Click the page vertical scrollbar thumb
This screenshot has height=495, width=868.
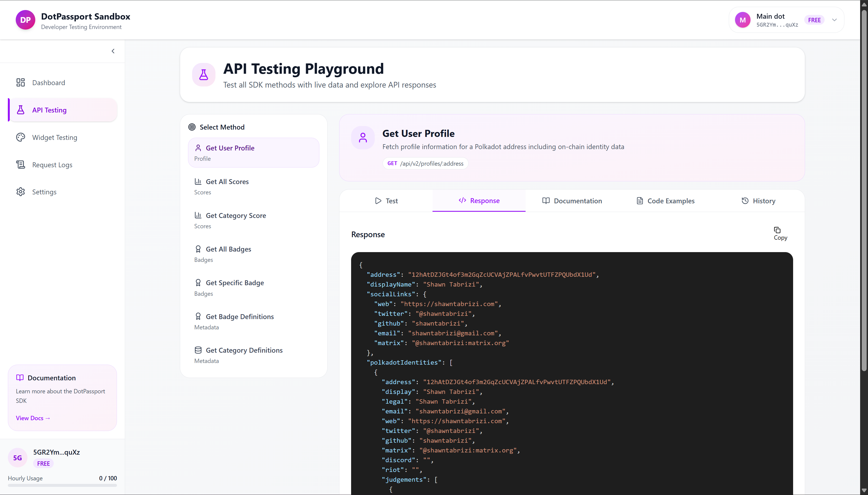tap(864, 190)
